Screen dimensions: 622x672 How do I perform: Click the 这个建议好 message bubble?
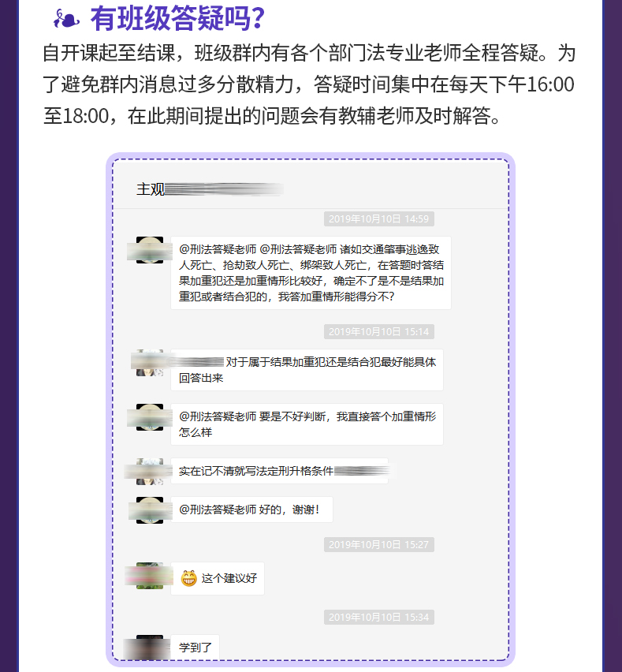coord(217,578)
